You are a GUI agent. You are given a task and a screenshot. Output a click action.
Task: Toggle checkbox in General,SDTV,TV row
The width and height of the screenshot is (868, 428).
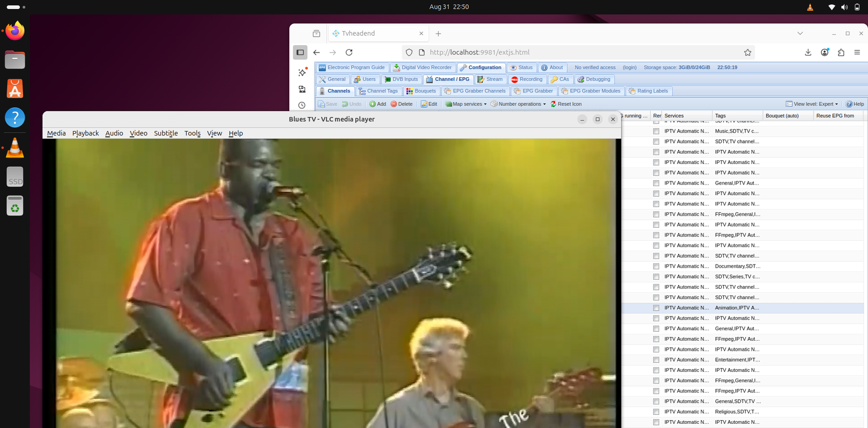[656, 402]
